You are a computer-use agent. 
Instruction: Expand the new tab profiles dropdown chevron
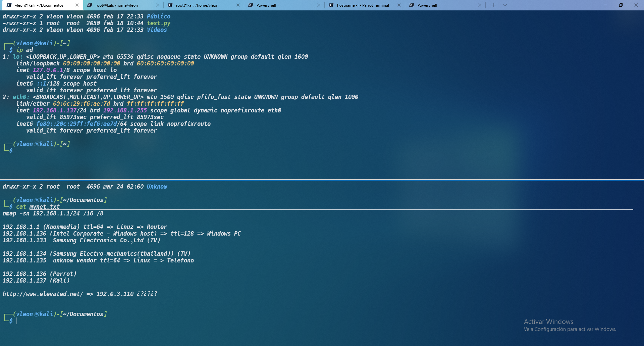[505, 5]
